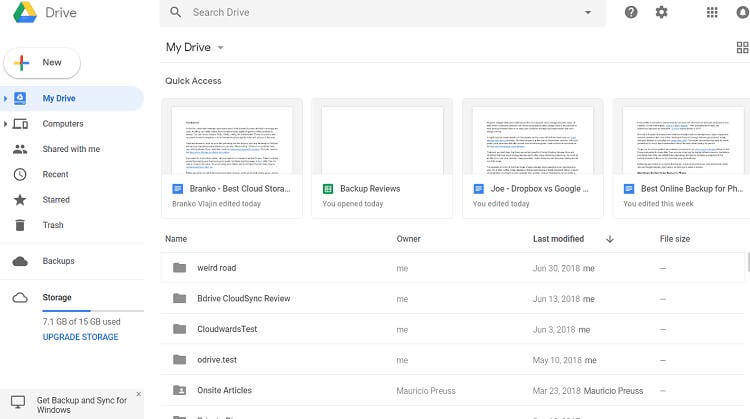The image size is (750, 419).
Task: Open the Branko Best Cloud Storage thumbnail
Action: point(232,141)
